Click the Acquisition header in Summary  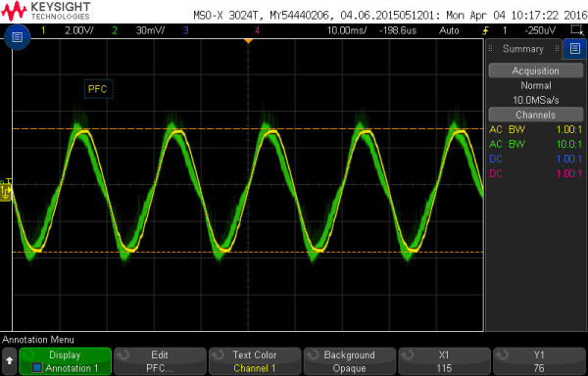pos(535,70)
